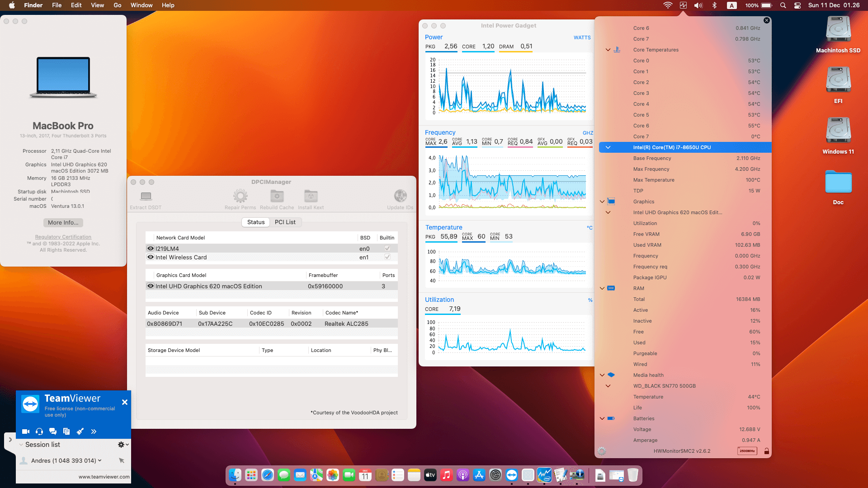Viewport: 868px width, 488px height.
Task: Collapse the Intel Core i7-8650U CPU section
Action: pos(608,147)
